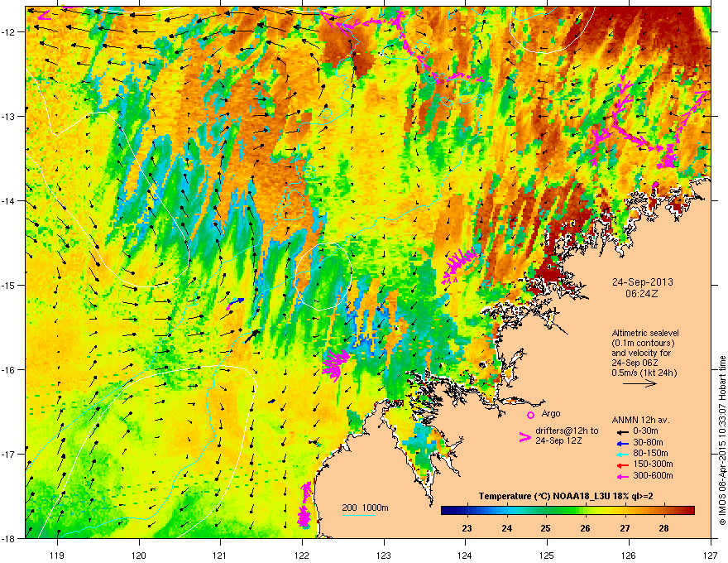
Task: Click the '127' longitude axis label
Action: pyautogui.click(x=711, y=555)
